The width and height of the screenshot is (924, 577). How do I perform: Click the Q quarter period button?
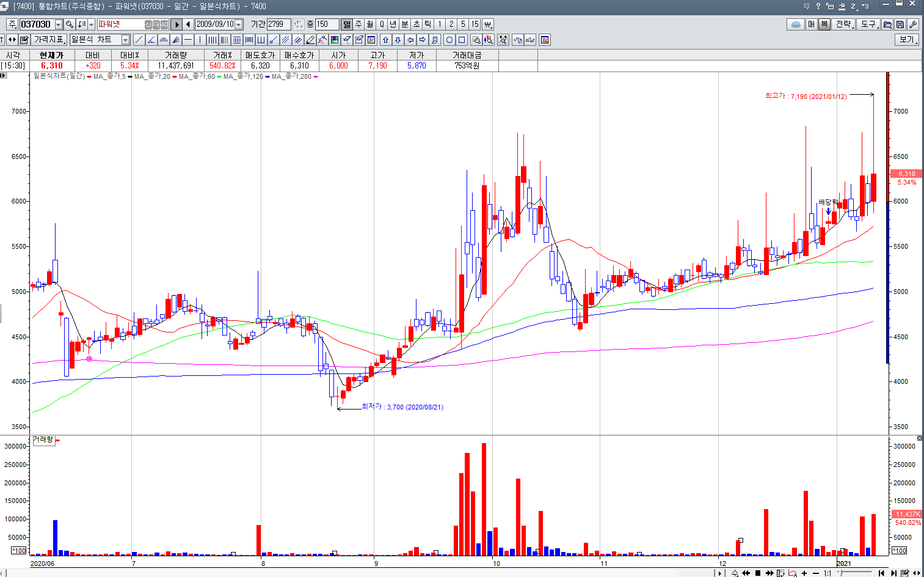pos(382,24)
